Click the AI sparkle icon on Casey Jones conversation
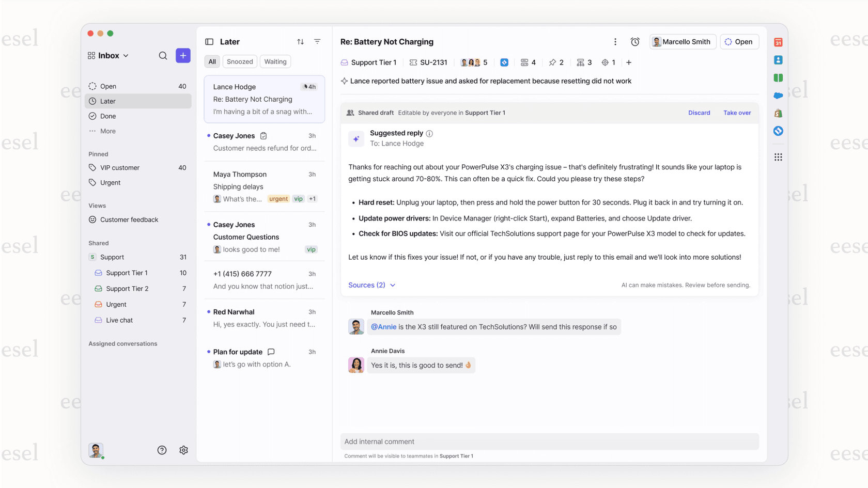Viewport: 868px width, 488px height. click(x=263, y=135)
